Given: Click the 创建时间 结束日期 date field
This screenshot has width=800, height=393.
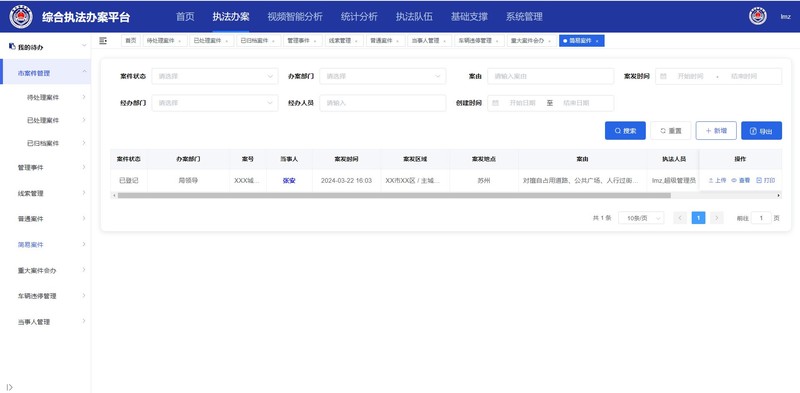Looking at the screenshot, I should pos(576,103).
